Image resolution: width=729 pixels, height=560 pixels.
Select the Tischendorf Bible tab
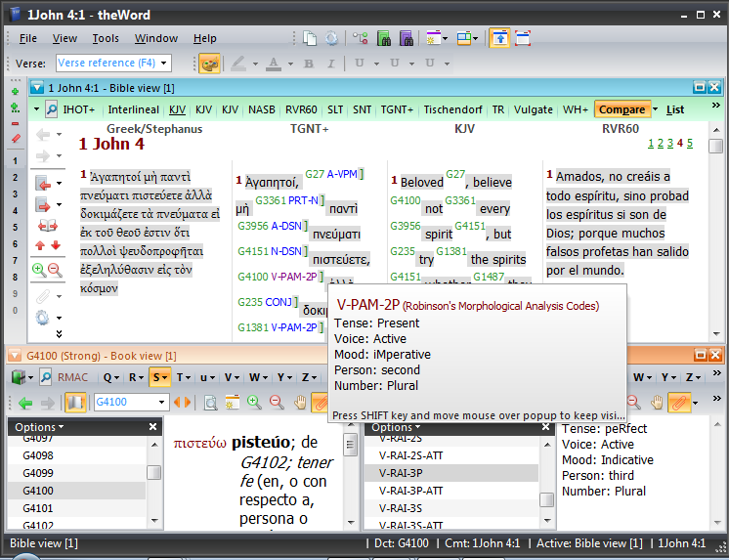pos(452,109)
